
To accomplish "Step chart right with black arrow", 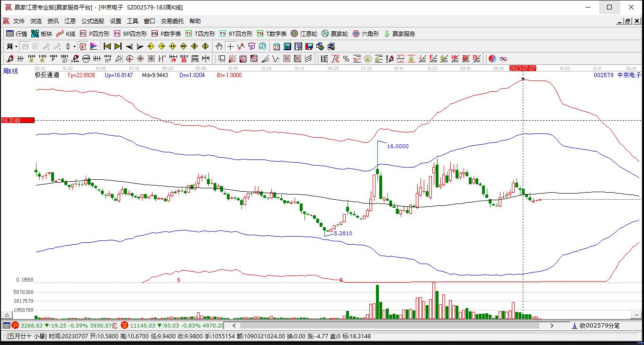I will (140, 46).
